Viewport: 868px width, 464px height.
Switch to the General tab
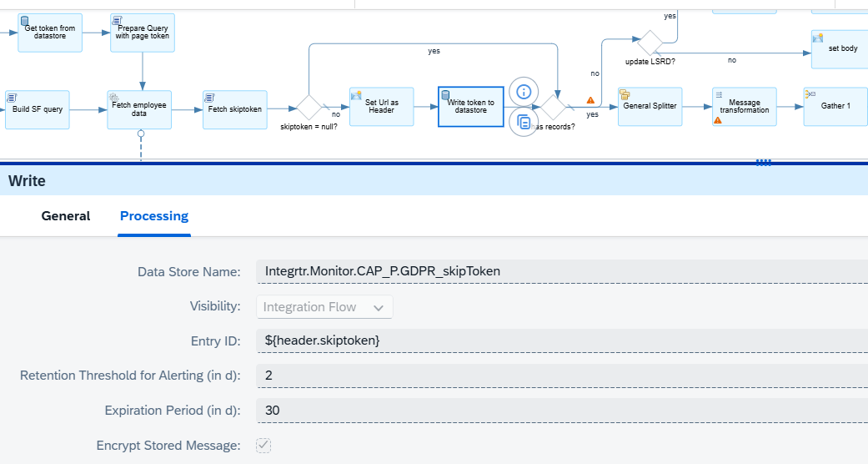point(66,216)
